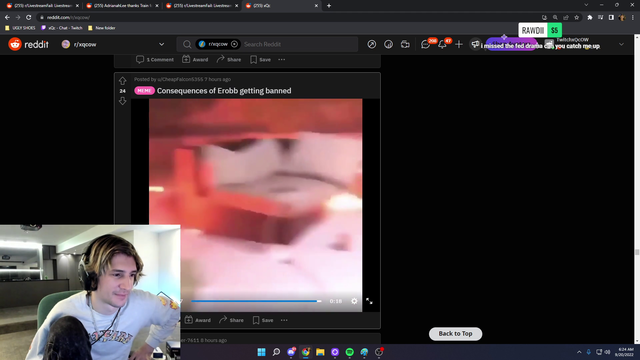Share the Erobb getting banned post
This screenshot has height=360, width=640.
click(x=231, y=320)
